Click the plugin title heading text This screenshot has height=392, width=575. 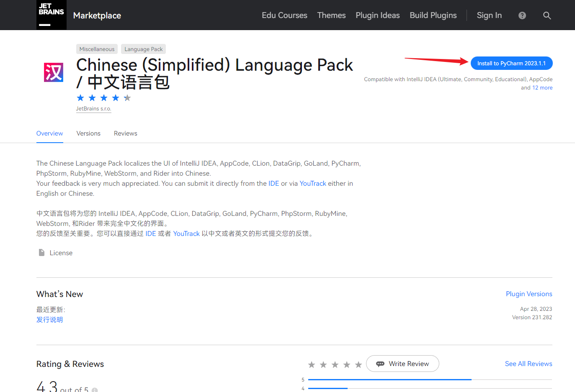pos(214,74)
